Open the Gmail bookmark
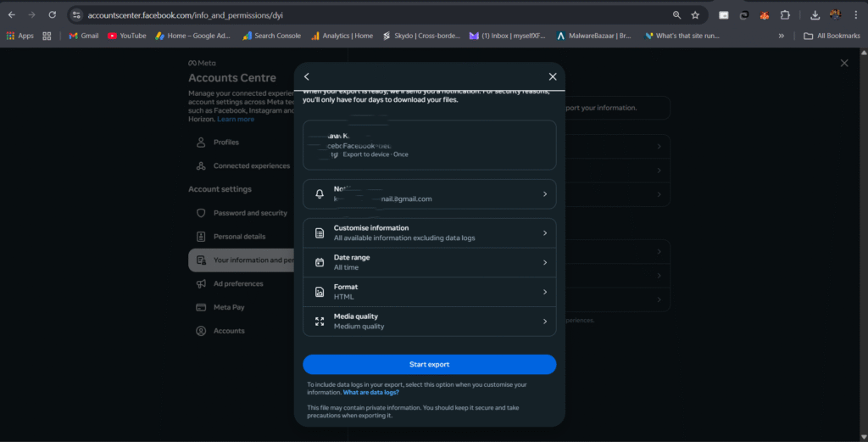Image resolution: width=868 pixels, height=442 pixels. pyautogui.click(x=84, y=36)
